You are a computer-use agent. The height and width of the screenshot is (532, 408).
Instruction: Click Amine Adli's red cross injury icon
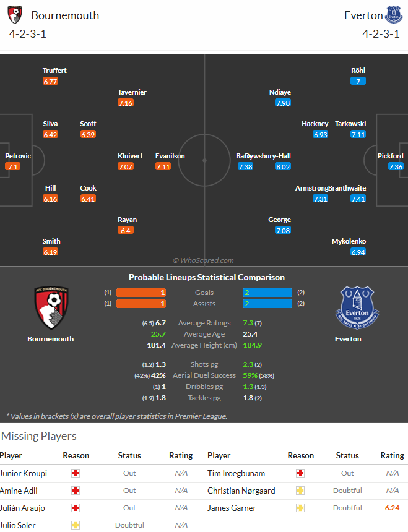tap(76, 491)
